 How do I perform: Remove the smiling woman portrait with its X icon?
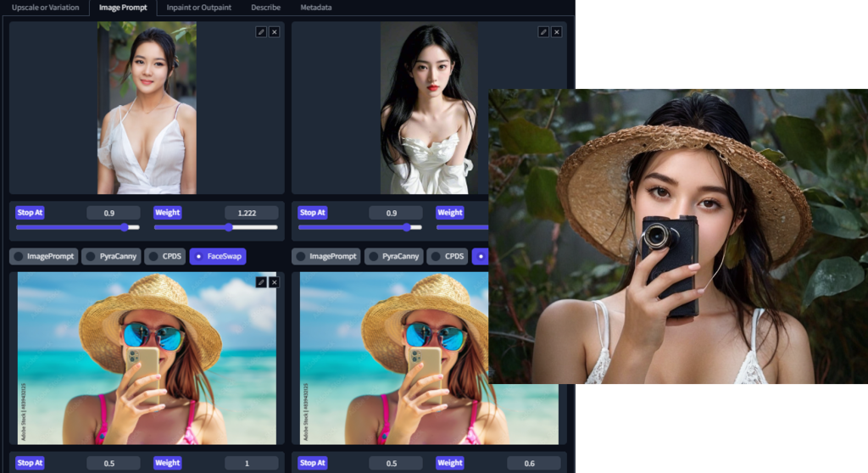pyautogui.click(x=274, y=32)
